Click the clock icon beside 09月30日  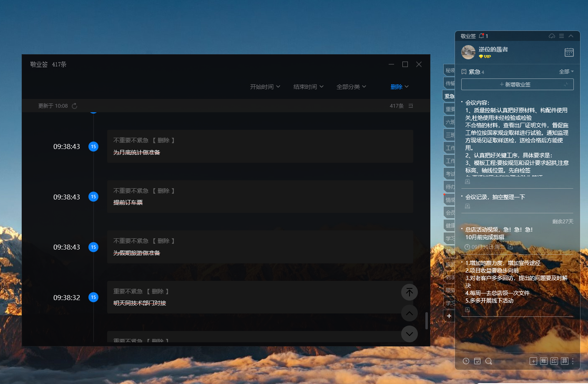[x=467, y=247]
